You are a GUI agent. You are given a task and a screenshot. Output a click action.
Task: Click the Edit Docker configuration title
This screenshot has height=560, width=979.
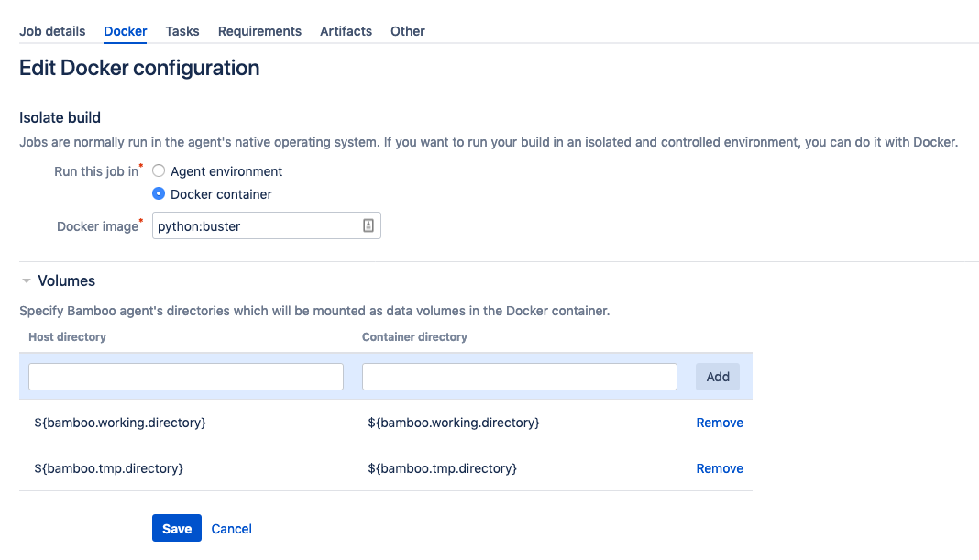(139, 68)
